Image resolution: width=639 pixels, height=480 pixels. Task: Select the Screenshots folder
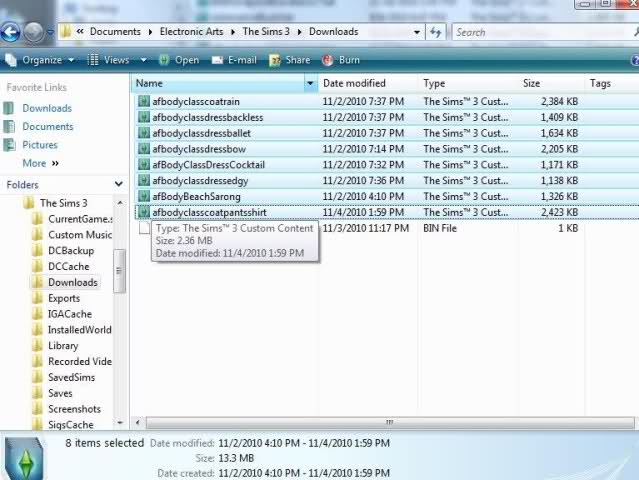pos(74,409)
